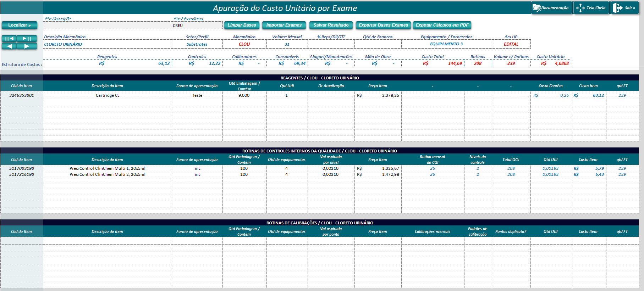Jump to first exam record
The image size is (644, 291).
tap(10, 38)
